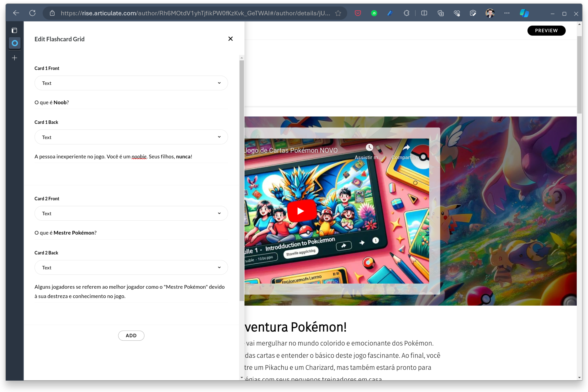Bookmark page with star icon

338,13
